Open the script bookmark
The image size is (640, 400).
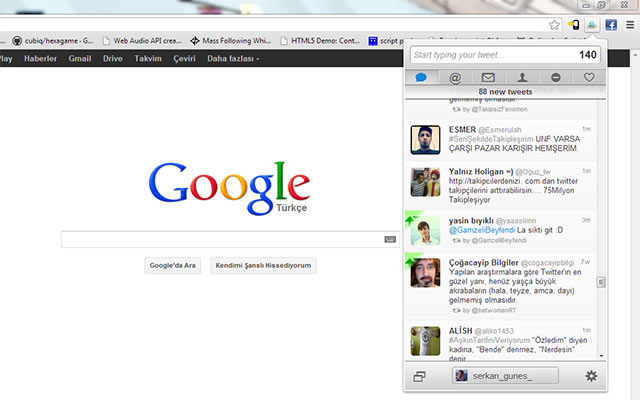(386, 41)
